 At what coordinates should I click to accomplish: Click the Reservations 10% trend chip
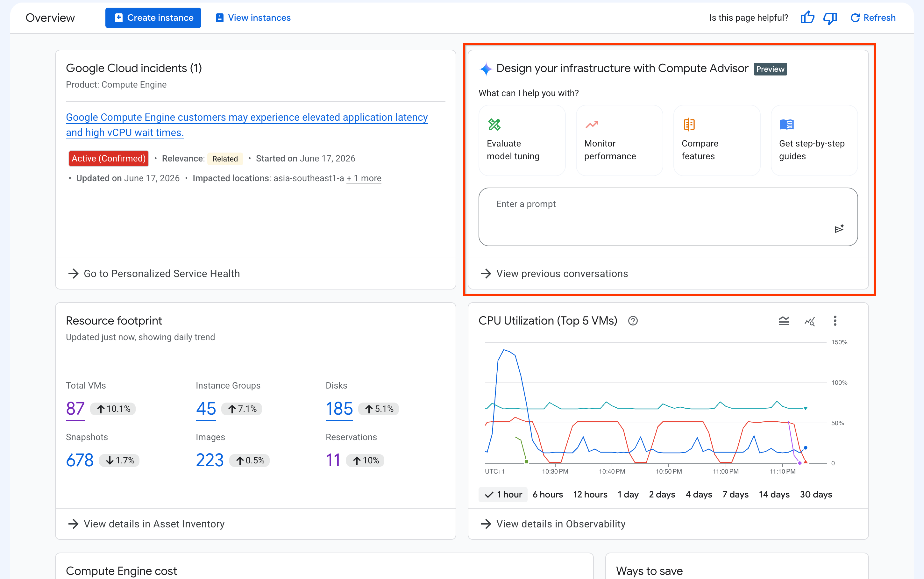(x=365, y=460)
